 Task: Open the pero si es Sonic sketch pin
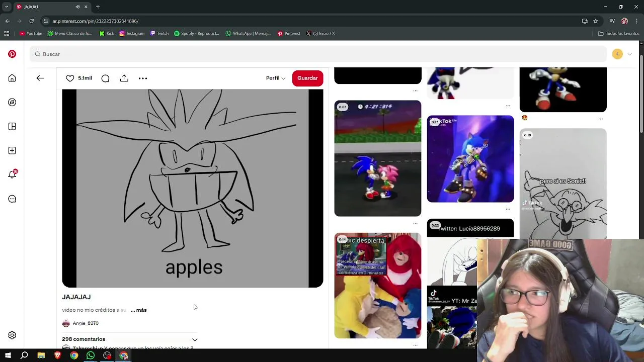click(563, 184)
